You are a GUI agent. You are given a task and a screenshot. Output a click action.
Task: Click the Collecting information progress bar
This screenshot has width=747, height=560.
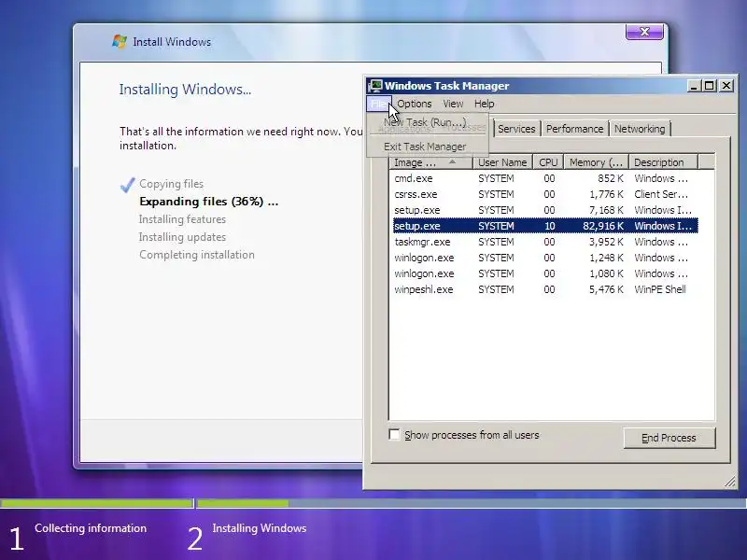click(96, 503)
